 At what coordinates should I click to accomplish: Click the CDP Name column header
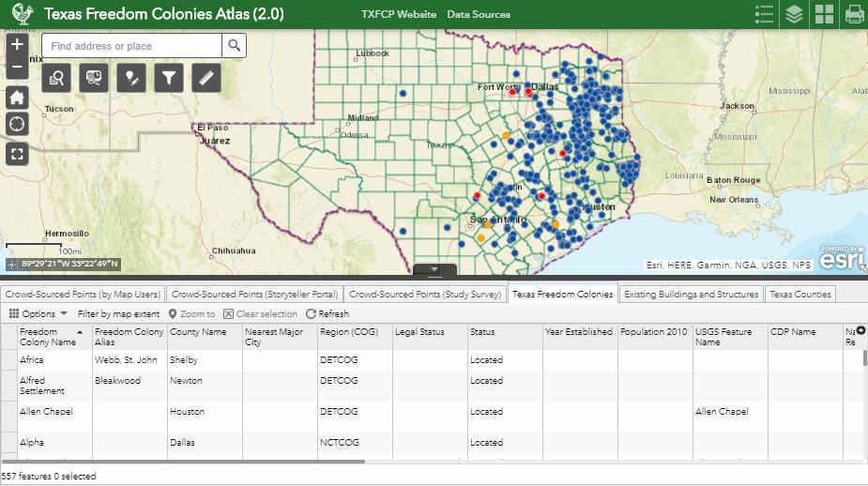coord(805,337)
